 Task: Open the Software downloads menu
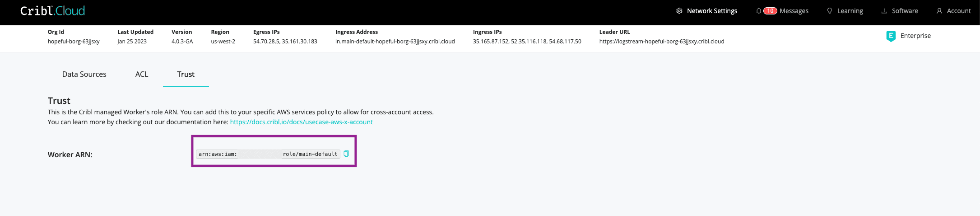[x=905, y=11]
